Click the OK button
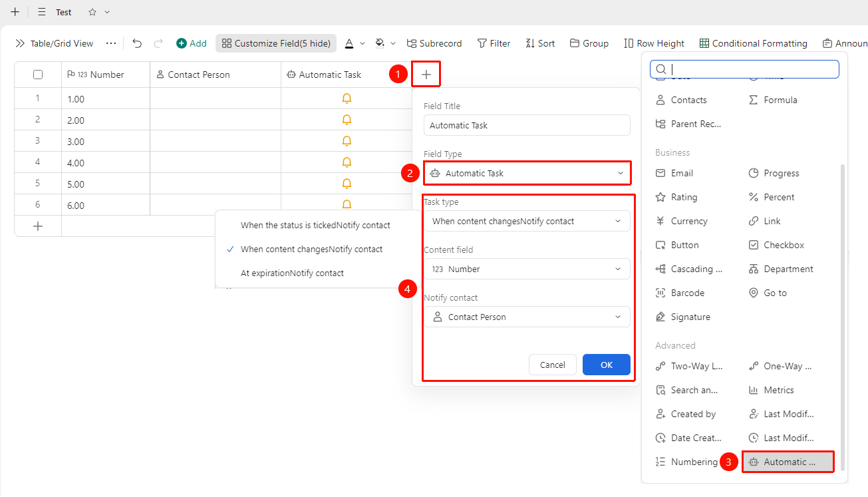Screen dimensions: 868x497 (607, 365)
